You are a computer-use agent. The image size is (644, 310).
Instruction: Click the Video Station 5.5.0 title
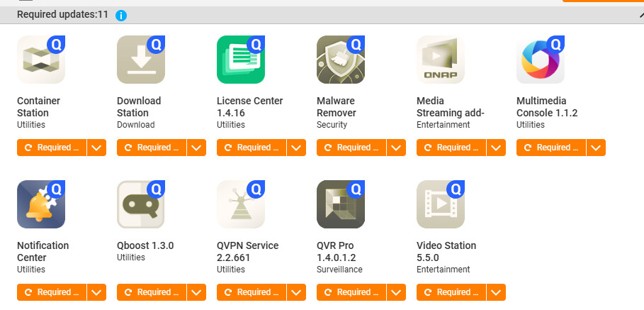point(446,252)
